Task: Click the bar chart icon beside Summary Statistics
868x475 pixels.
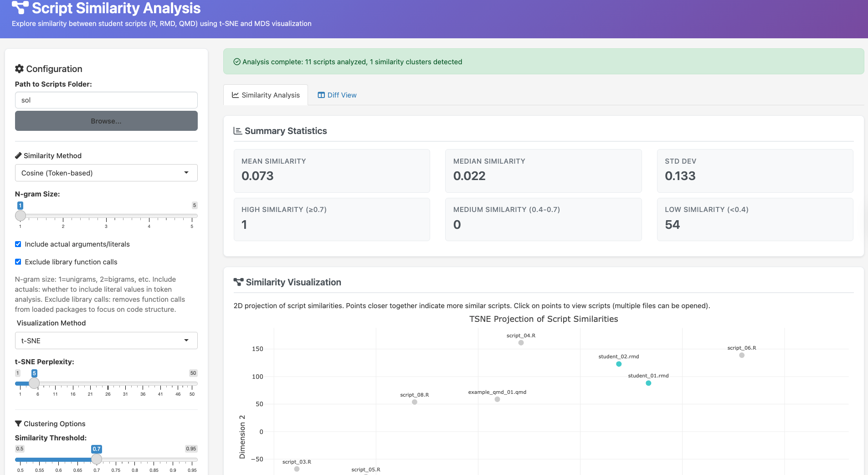Action: 237,130
